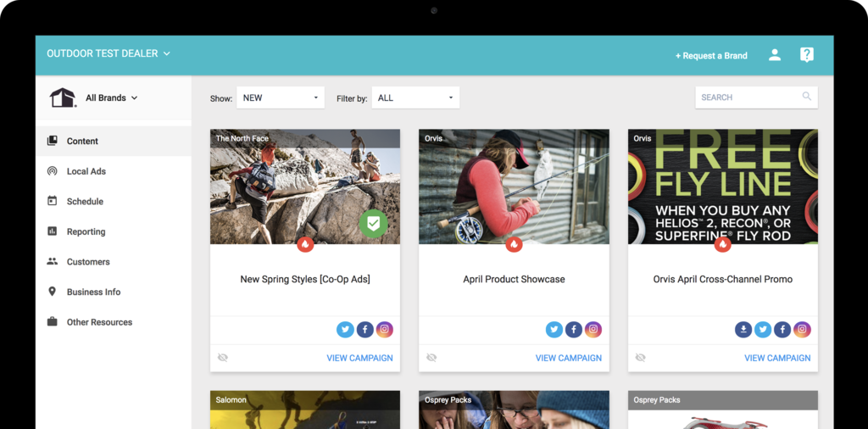Open the Show NEW dropdown
The height and width of the screenshot is (429, 868).
click(x=281, y=97)
